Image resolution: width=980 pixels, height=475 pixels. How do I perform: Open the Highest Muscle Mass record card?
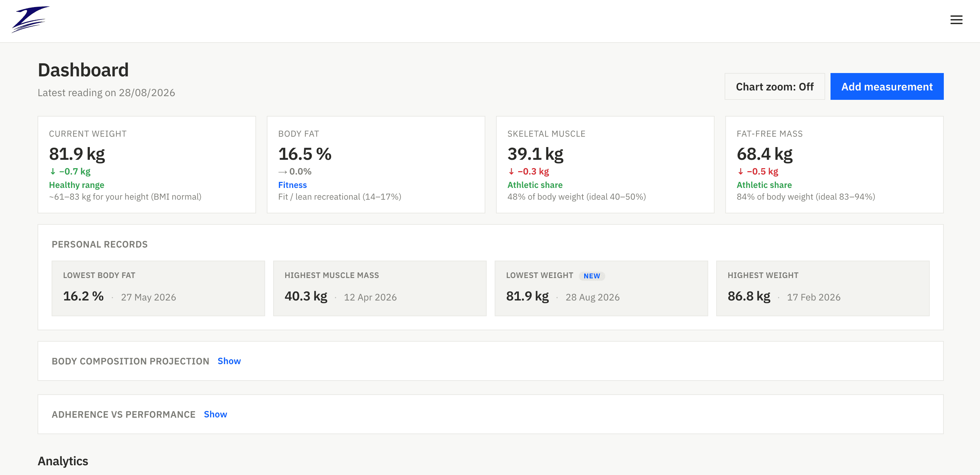click(x=379, y=288)
